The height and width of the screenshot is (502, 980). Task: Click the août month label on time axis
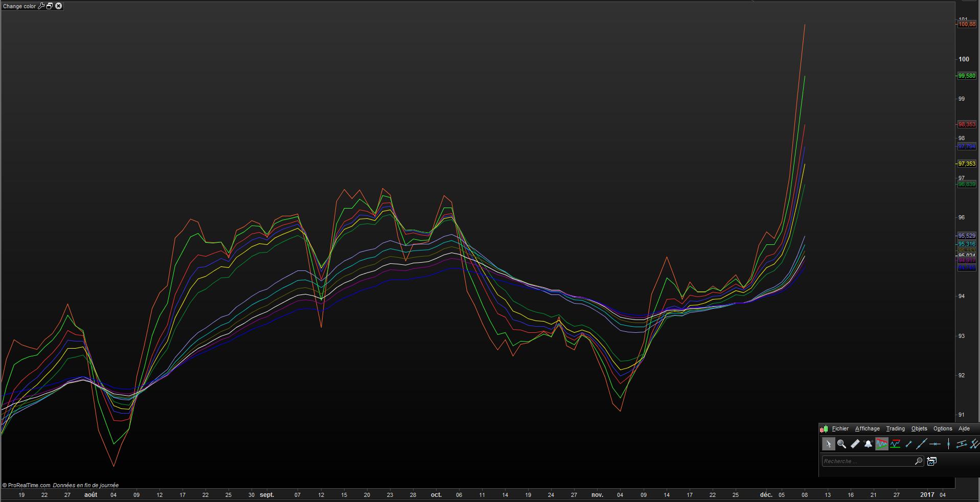tap(90, 495)
